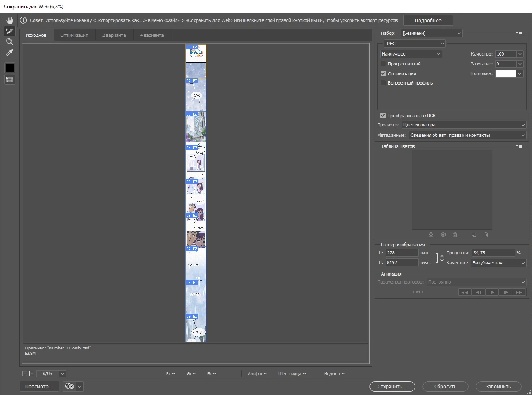Toggle Преобразовать в sRGB checkbox
This screenshot has width=532, height=395.
tap(383, 116)
